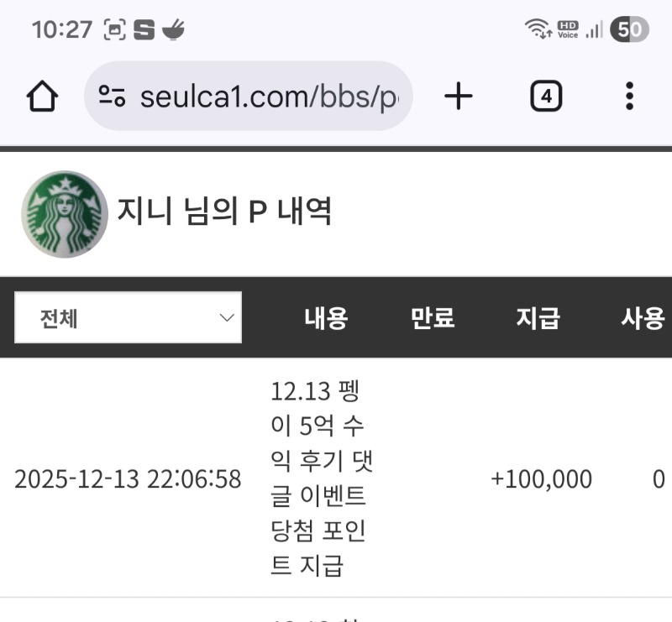The width and height of the screenshot is (672, 622).
Task: Open the Chrome three-dot overflow menu
Action: (x=628, y=96)
